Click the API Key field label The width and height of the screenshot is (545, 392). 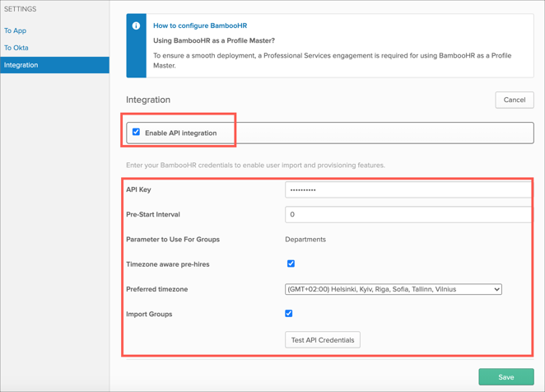click(x=138, y=189)
